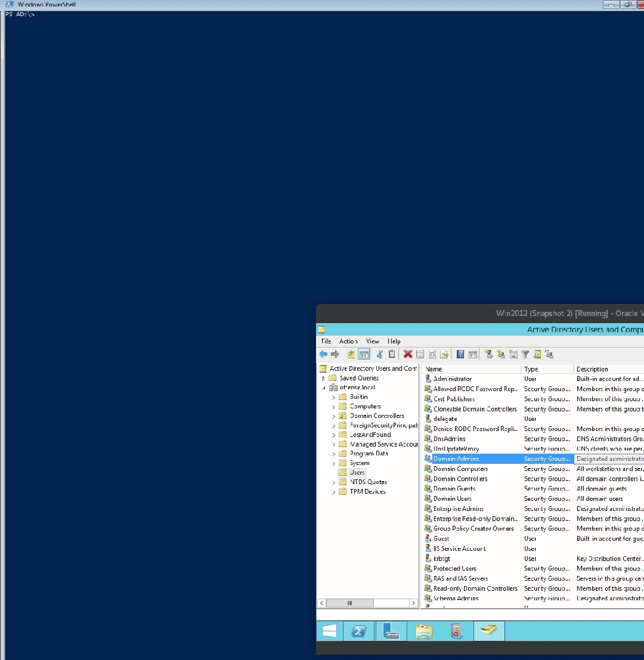Image resolution: width=644 pixels, height=660 pixels.
Task: Go back with the blue Back arrow
Action: click(323, 354)
